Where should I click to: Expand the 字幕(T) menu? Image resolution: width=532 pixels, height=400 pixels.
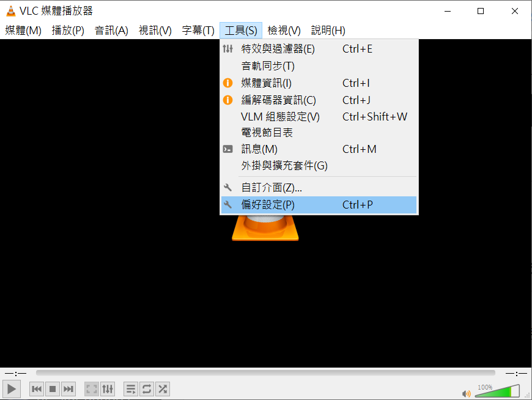pyautogui.click(x=198, y=31)
